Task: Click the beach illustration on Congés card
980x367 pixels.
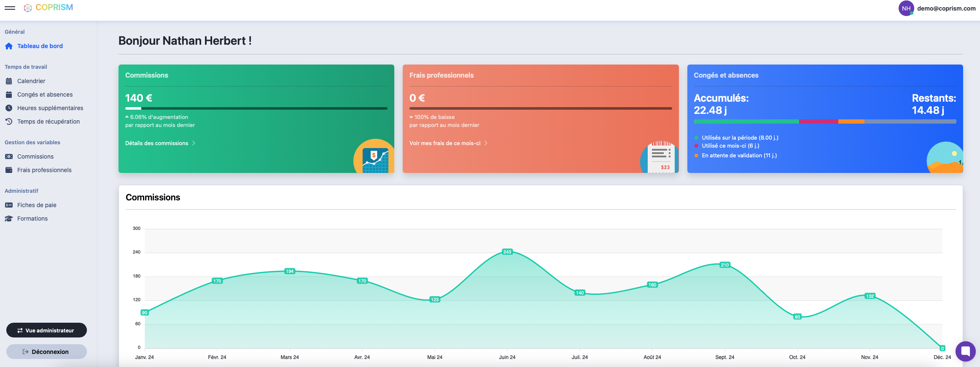Action: (x=945, y=157)
